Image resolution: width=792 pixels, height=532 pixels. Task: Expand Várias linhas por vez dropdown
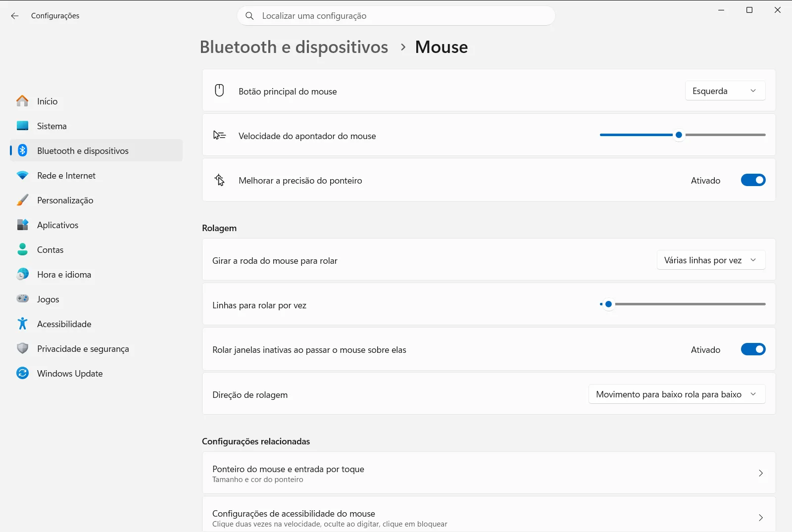(x=711, y=260)
